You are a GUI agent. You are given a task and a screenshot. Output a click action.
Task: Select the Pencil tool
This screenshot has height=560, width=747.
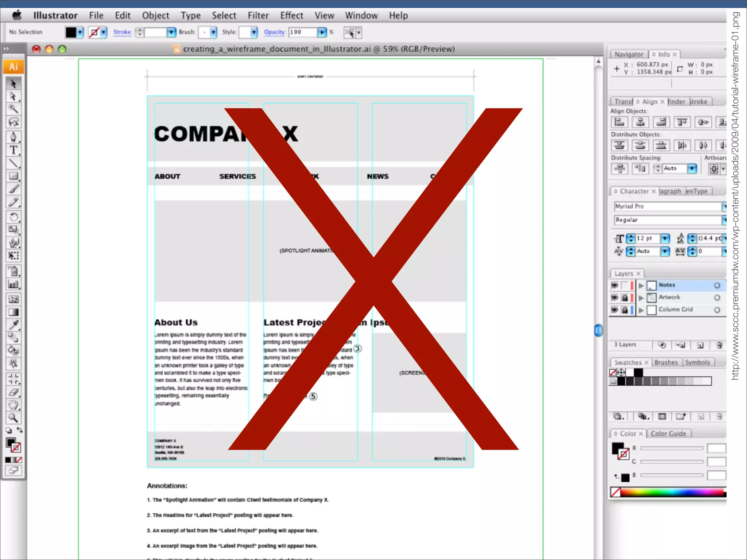[13, 202]
